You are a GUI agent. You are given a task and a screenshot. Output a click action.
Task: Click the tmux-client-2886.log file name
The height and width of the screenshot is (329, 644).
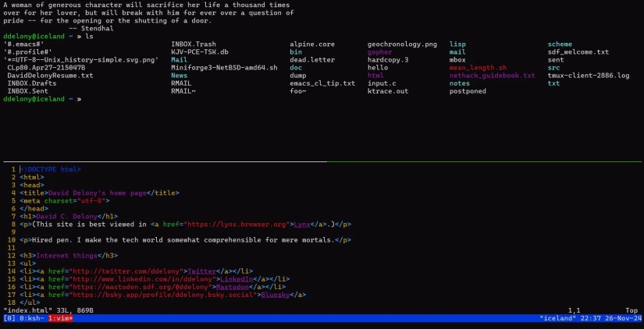point(589,76)
